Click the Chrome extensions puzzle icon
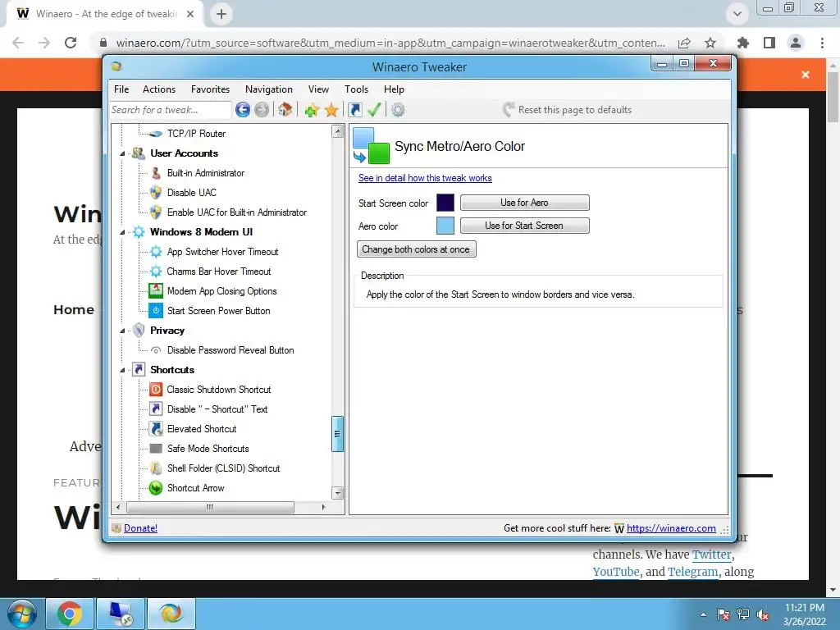The image size is (840, 630). pos(742,43)
